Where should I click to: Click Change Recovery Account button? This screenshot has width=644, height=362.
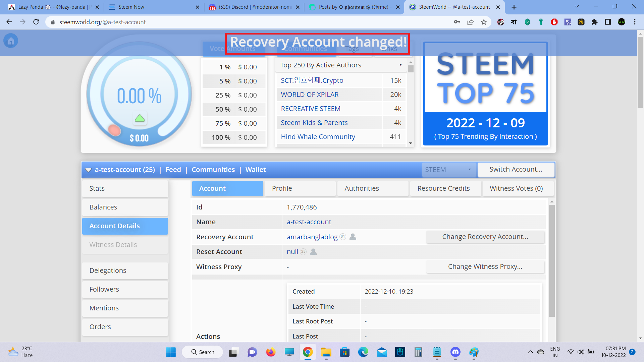click(485, 237)
